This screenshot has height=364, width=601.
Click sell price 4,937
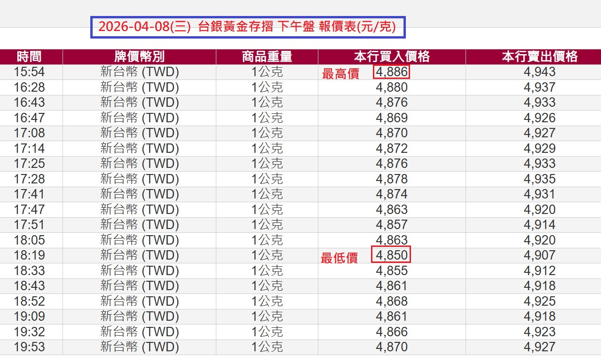click(540, 87)
